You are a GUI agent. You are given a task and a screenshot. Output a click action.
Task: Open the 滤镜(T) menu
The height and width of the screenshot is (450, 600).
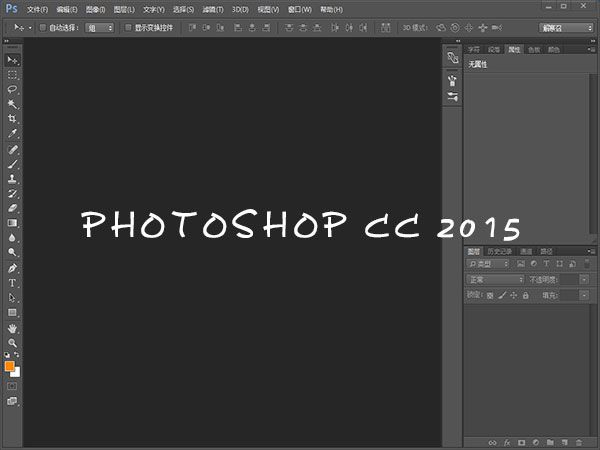point(213,10)
